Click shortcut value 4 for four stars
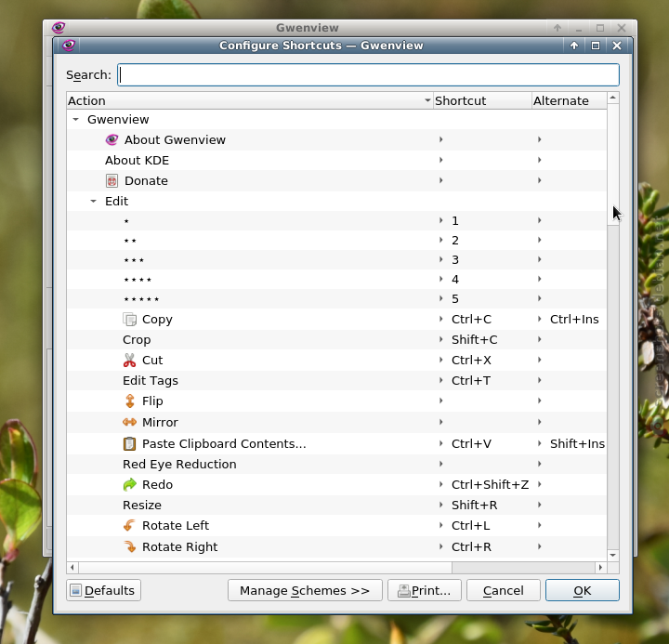 (454, 279)
